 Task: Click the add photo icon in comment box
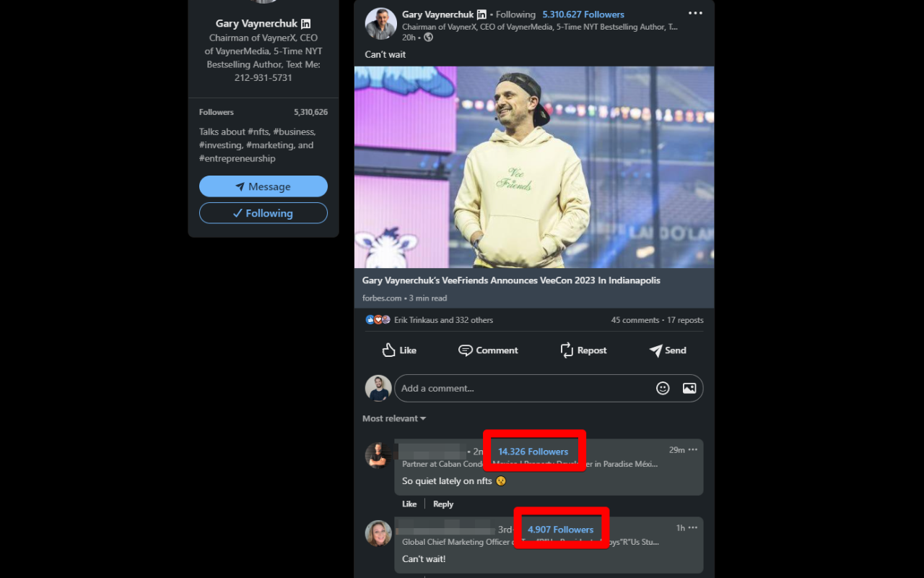pyautogui.click(x=689, y=388)
